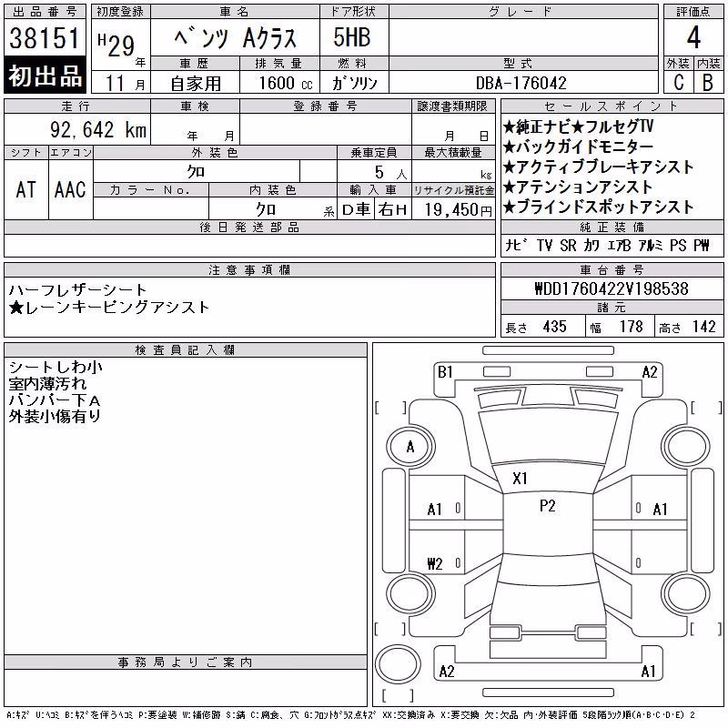Click displacement 1600 cc
The height and width of the screenshot is (728, 728).
pyautogui.click(x=286, y=83)
